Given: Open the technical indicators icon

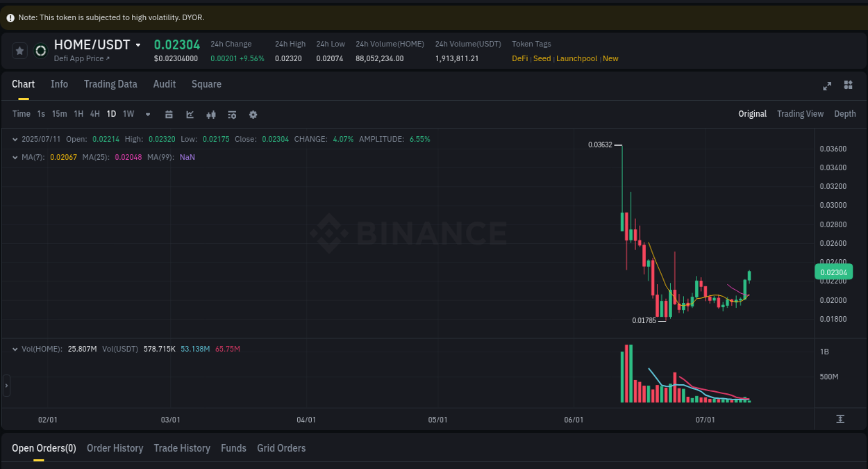Looking at the screenshot, I should pos(231,114).
